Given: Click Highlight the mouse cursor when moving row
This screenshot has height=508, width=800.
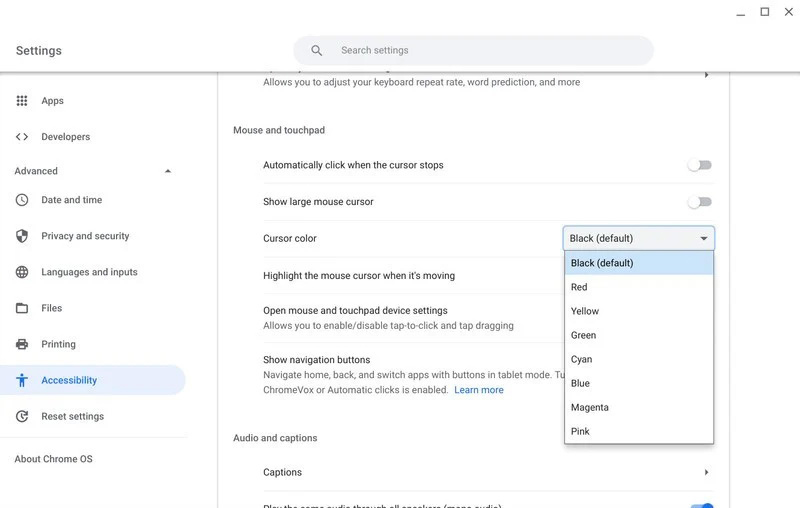Looking at the screenshot, I should (x=359, y=275).
